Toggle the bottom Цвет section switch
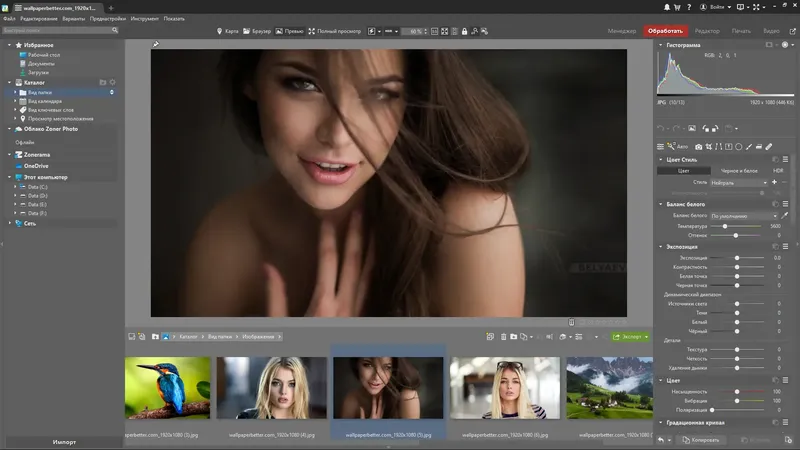800x450 pixels. click(x=776, y=380)
